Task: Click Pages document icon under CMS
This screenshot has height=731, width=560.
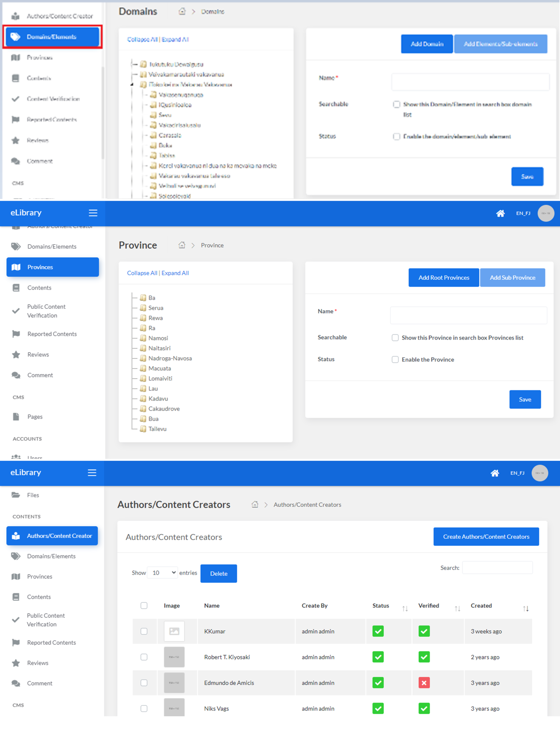Action: 16,417
